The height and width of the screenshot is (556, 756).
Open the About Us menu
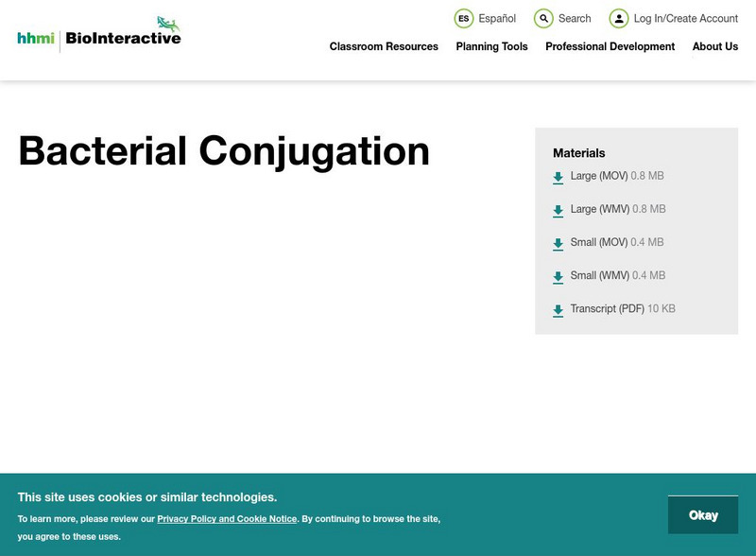pyautogui.click(x=715, y=46)
